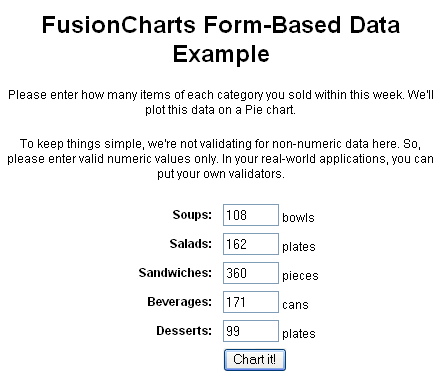Select the Salads input field showing 162
Image resolution: width=445 pixels, height=387 pixels.
pos(251,244)
